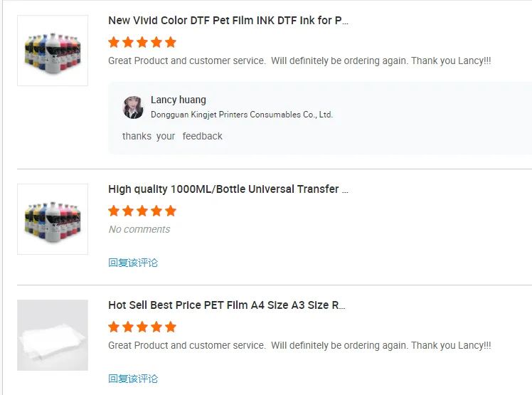
Task: Click first star of New Vivid Color review
Action: [x=114, y=42]
